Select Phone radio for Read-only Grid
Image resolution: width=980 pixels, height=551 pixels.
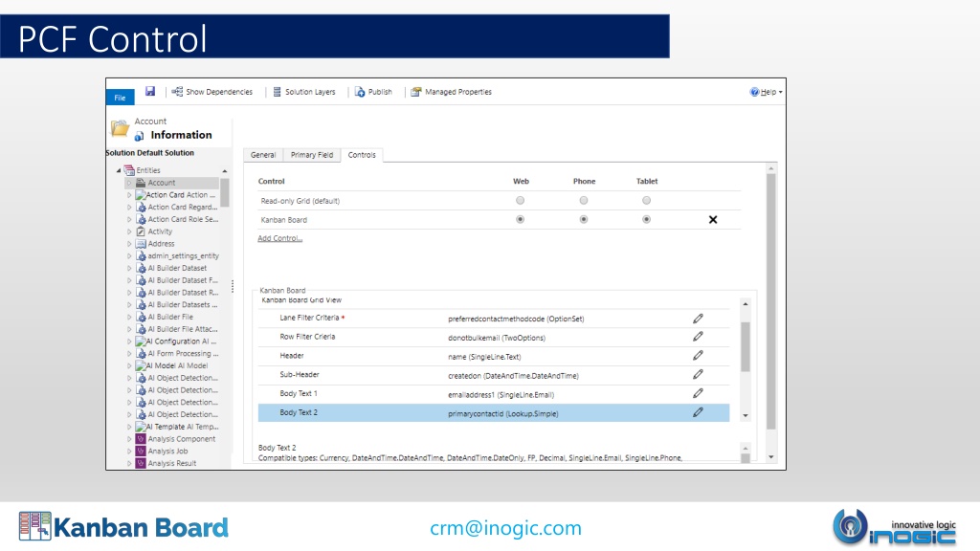click(583, 201)
